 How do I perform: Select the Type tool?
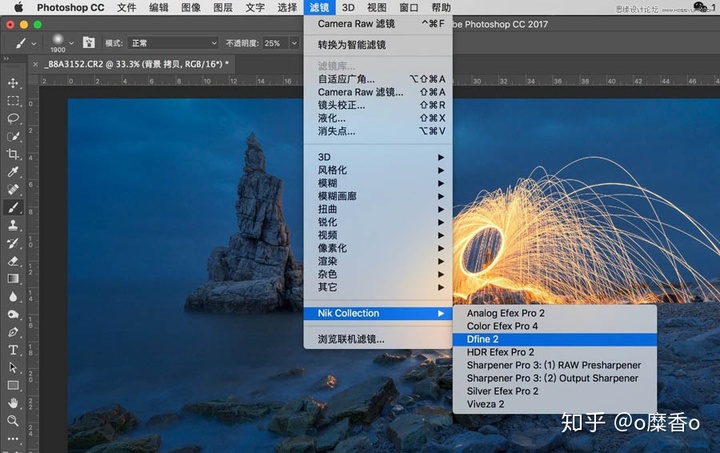13,350
